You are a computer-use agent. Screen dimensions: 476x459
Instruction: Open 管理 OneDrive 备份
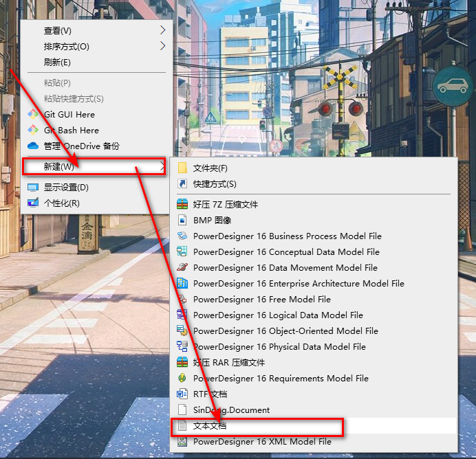(x=96, y=146)
